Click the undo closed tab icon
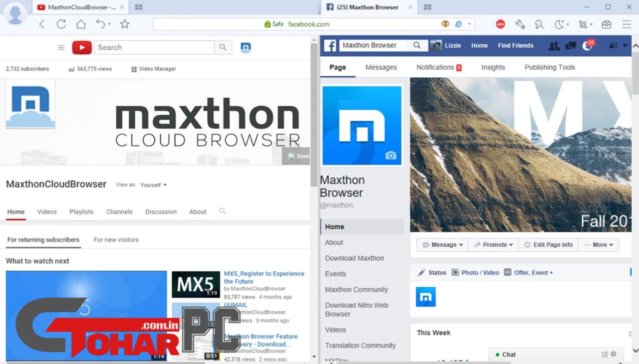The image size is (639, 364). click(100, 24)
